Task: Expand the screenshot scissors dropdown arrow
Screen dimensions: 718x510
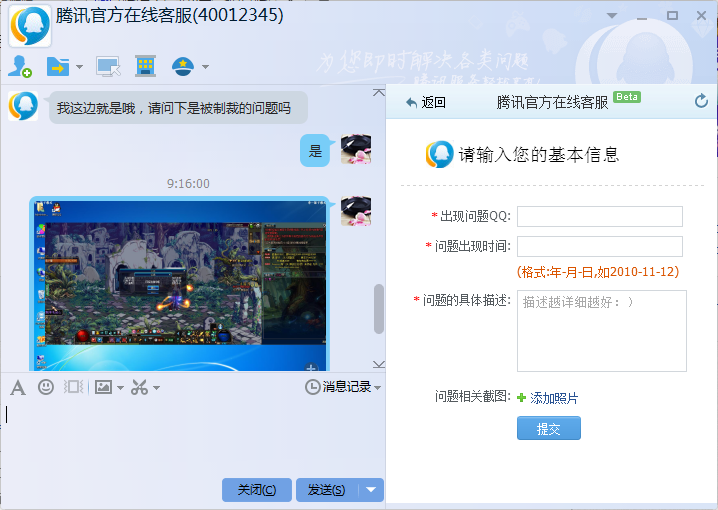Action: coord(156,388)
